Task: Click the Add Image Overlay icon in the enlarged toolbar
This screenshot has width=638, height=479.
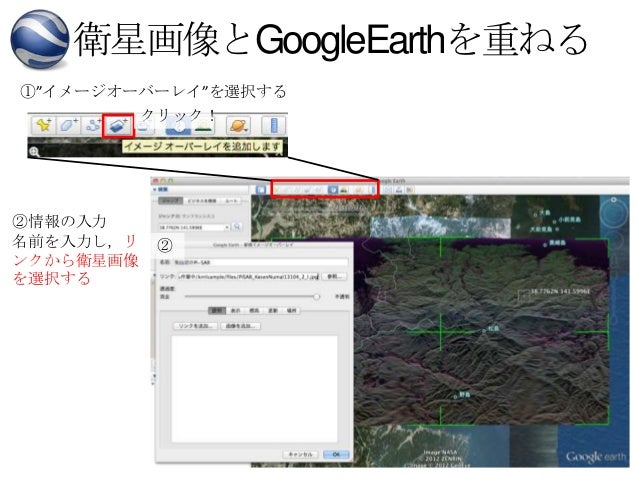Action: pos(118,125)
